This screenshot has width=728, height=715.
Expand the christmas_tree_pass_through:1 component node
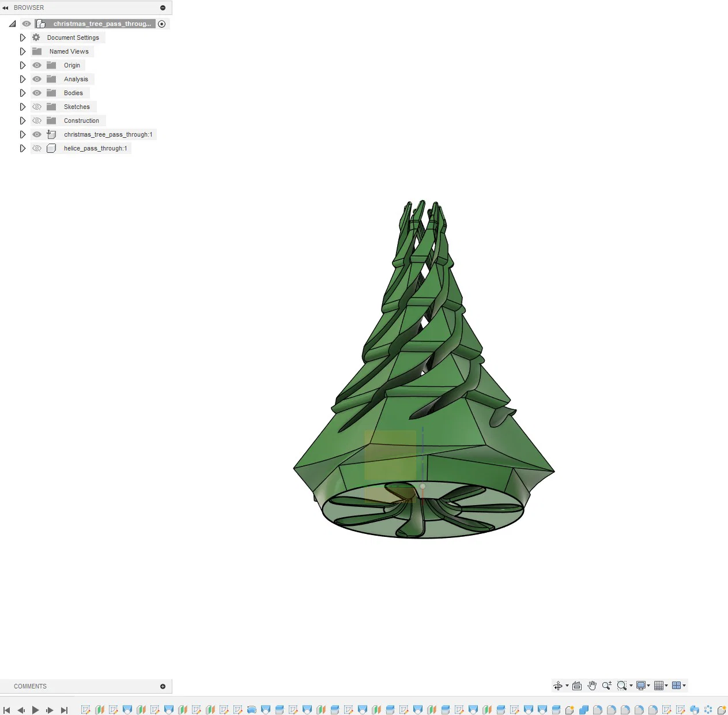point(22,134)
